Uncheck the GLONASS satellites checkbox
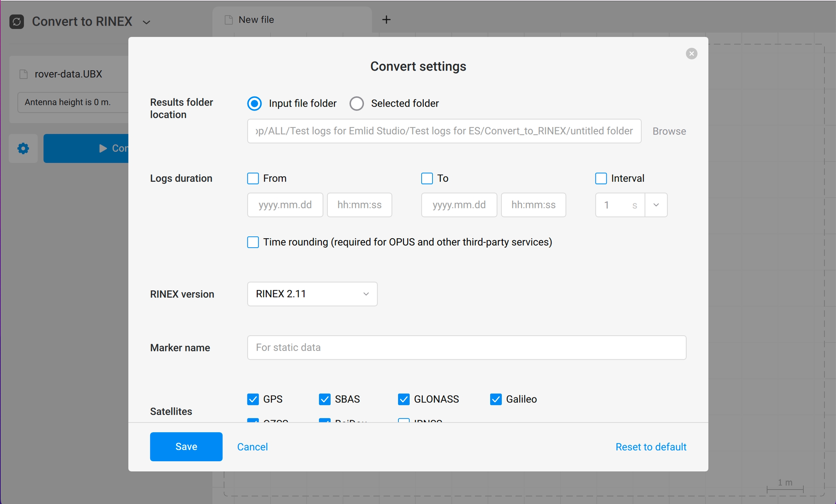Screen dimensions: 836x504 [x=403, y=399]
